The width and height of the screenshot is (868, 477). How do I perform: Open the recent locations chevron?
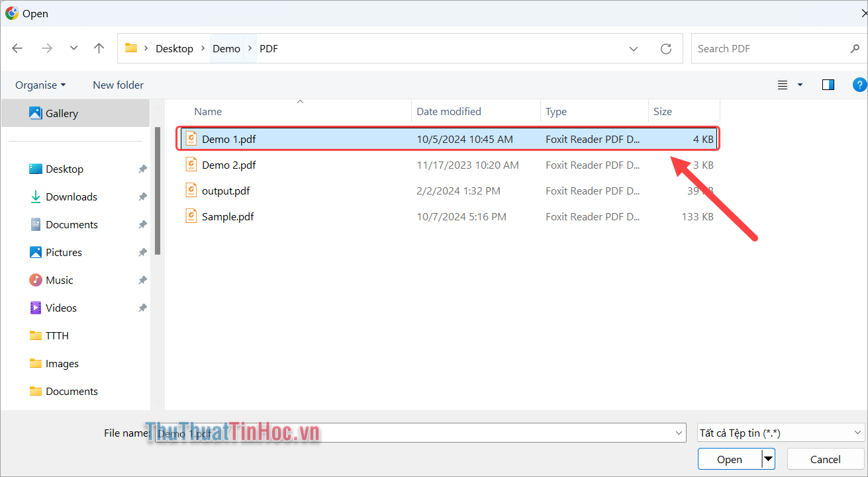point(73,48)
